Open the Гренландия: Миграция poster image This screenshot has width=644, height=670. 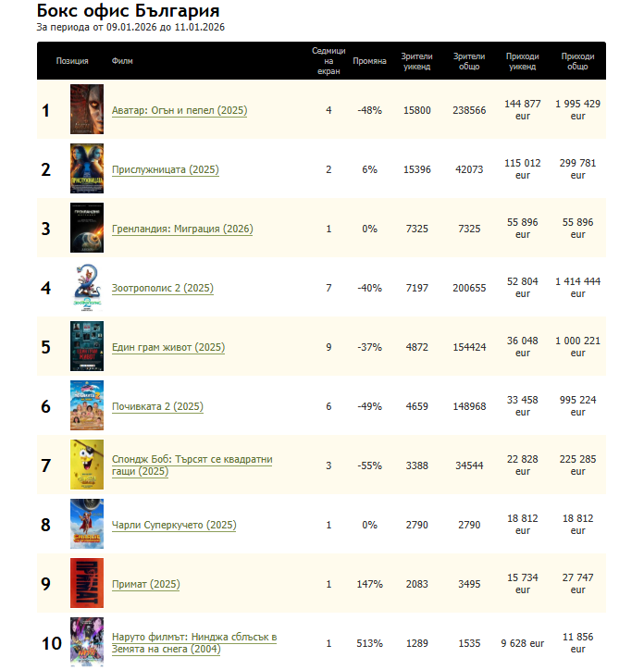[x=86, y=229]
